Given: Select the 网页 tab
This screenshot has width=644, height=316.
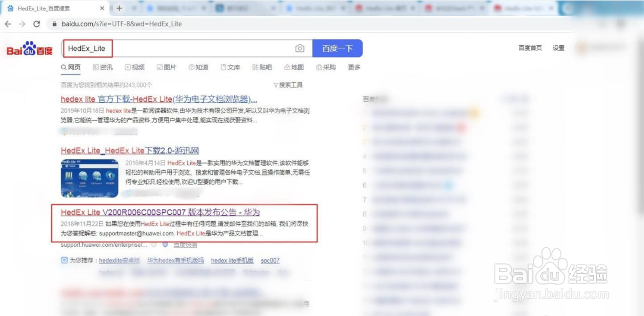Looking at the screenshot, I should 71,68.
